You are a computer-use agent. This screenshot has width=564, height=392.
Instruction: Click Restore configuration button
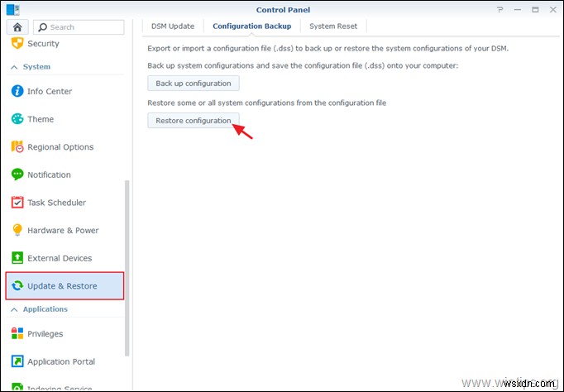[x=194, y=121]
